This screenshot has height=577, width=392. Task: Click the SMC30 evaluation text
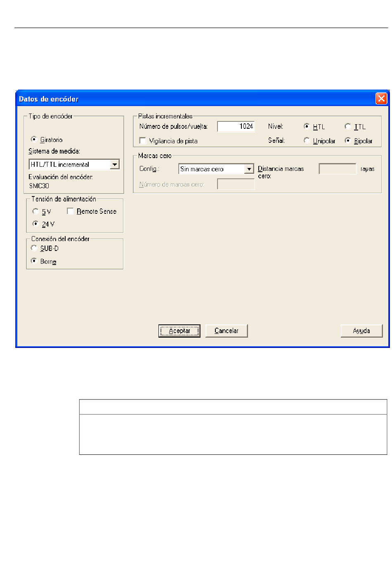[x=39, y=186]
